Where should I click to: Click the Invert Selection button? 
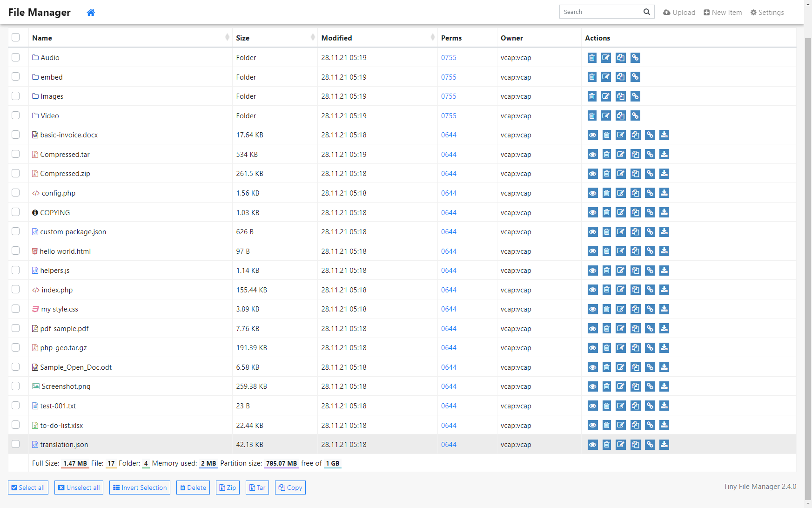[140, 488]
